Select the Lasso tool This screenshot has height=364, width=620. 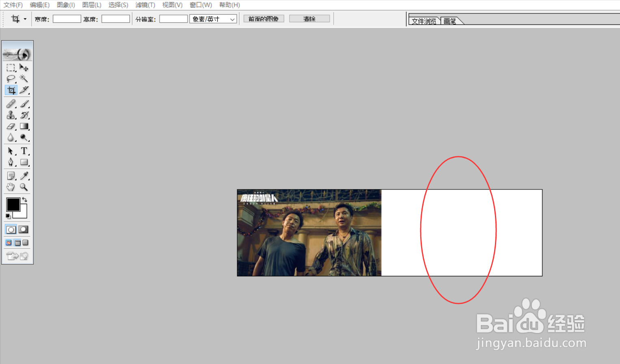(11, 79)
